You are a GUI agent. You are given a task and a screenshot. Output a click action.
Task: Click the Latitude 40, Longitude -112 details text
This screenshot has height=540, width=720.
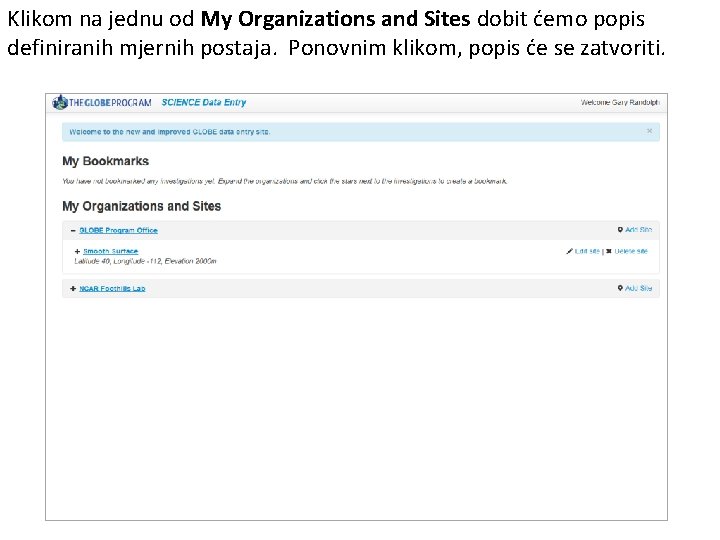tap(145, 261)
